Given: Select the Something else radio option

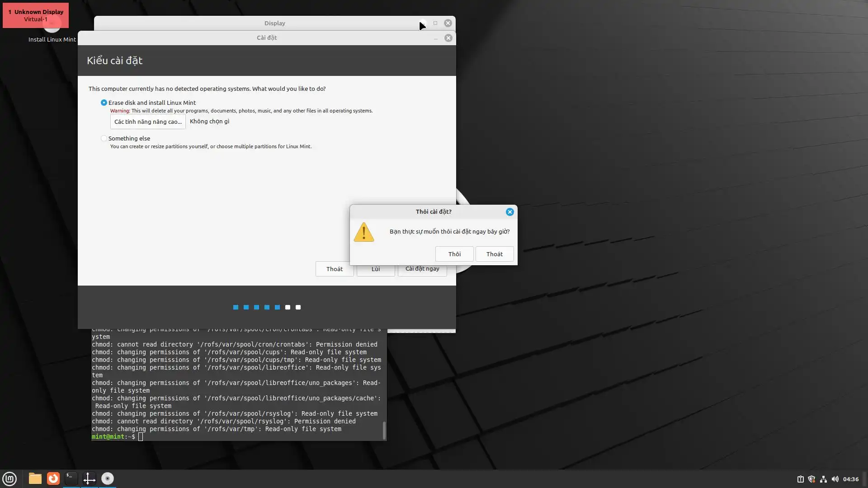Looking at the screenshot, I should click(x=104, y=138).
